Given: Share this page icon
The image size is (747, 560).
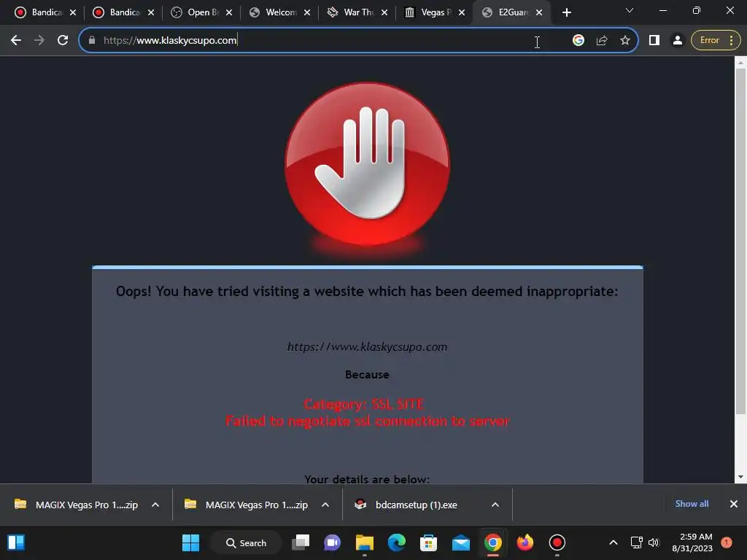Looking at the screenshot, I should [x=602, y=41].
